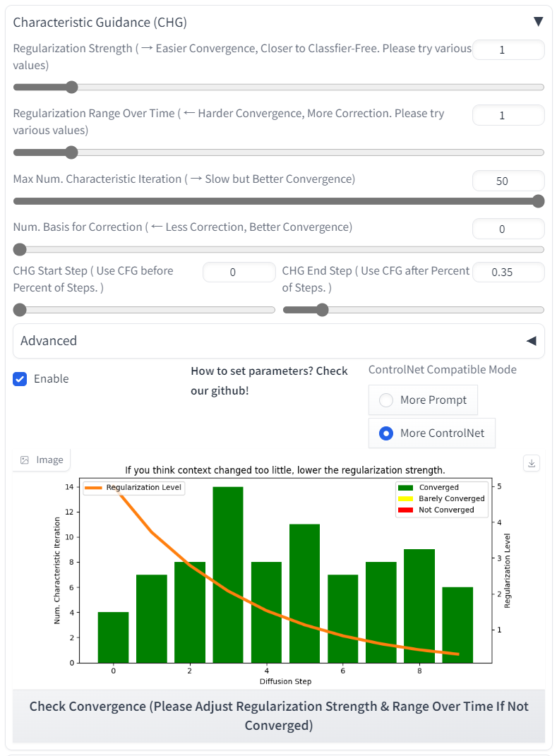This screenshot has width=557, height=756.
Task: Toggle the Enable checkbox
Action: [20, 379]
